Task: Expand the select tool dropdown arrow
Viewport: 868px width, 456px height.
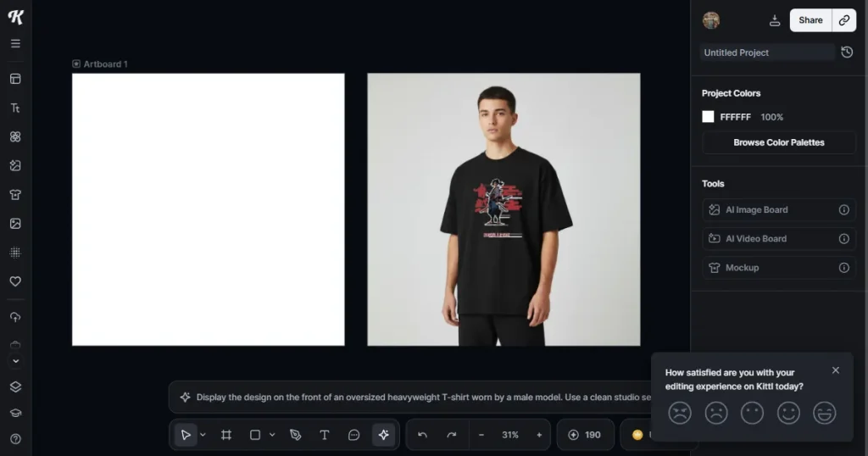Action: [x=203, y=435]
